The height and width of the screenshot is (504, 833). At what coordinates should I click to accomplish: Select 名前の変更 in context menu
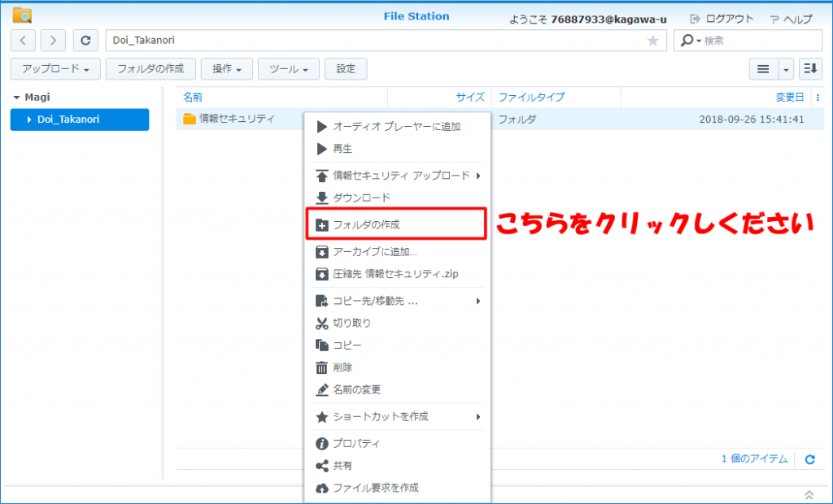pos(356,389)
